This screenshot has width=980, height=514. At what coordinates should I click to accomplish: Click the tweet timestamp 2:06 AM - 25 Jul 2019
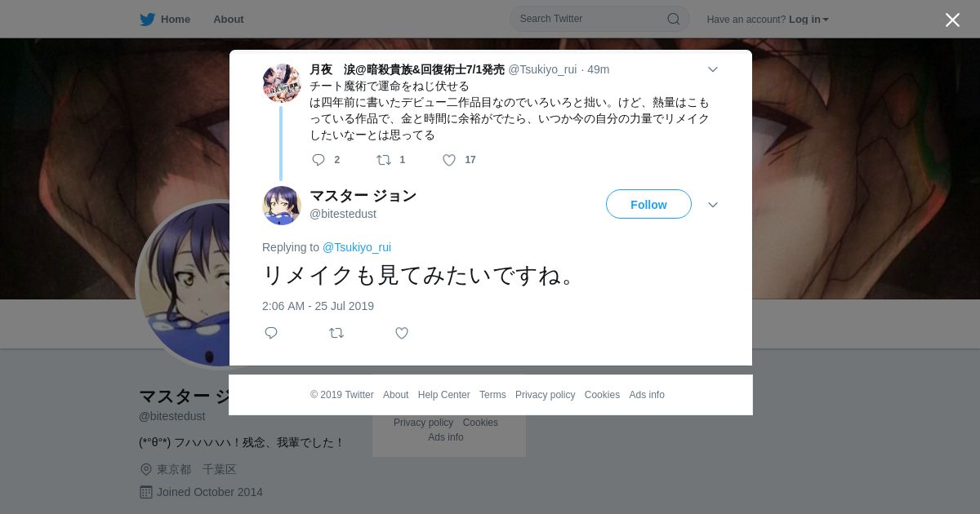318,306
